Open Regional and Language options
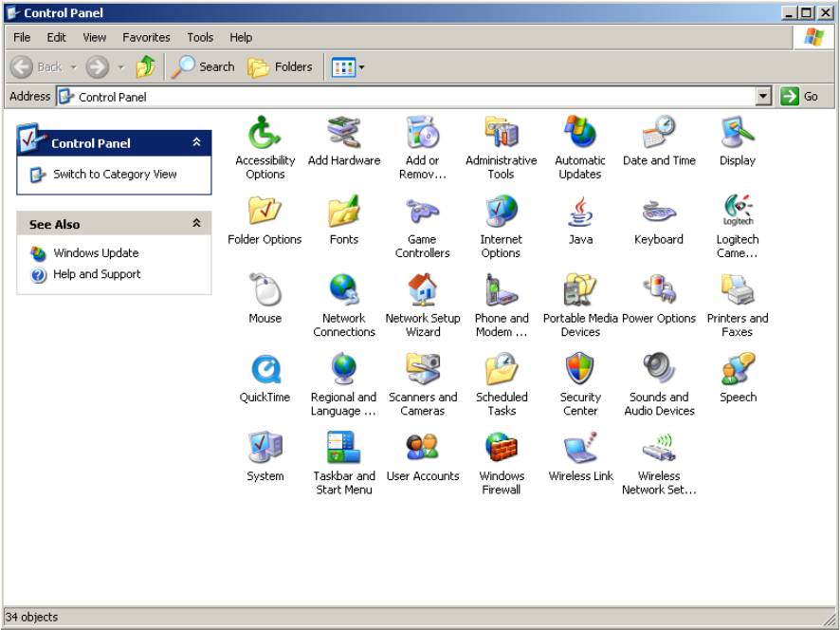Image resolution: width=840 pixels, height=630 pixels. coord(344,384)
